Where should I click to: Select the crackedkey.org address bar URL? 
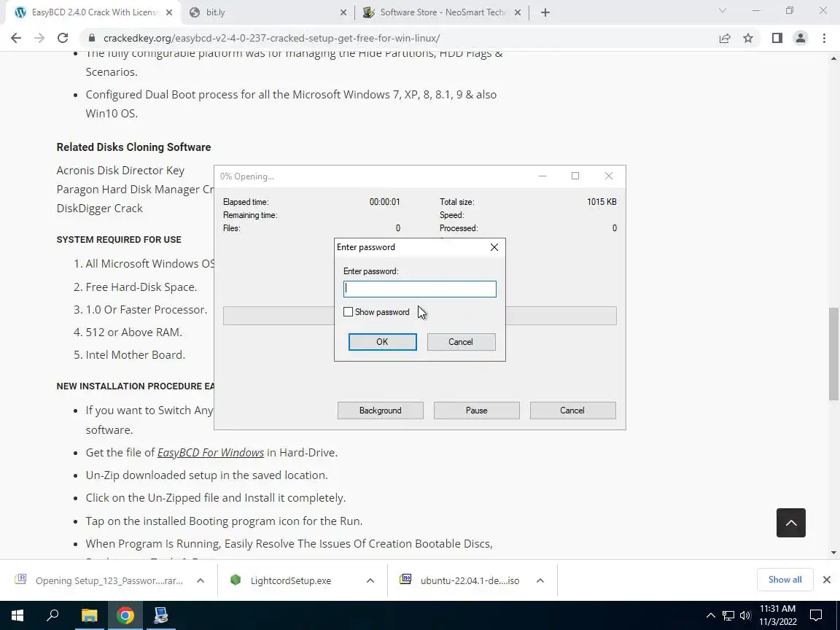coord(271,38)
